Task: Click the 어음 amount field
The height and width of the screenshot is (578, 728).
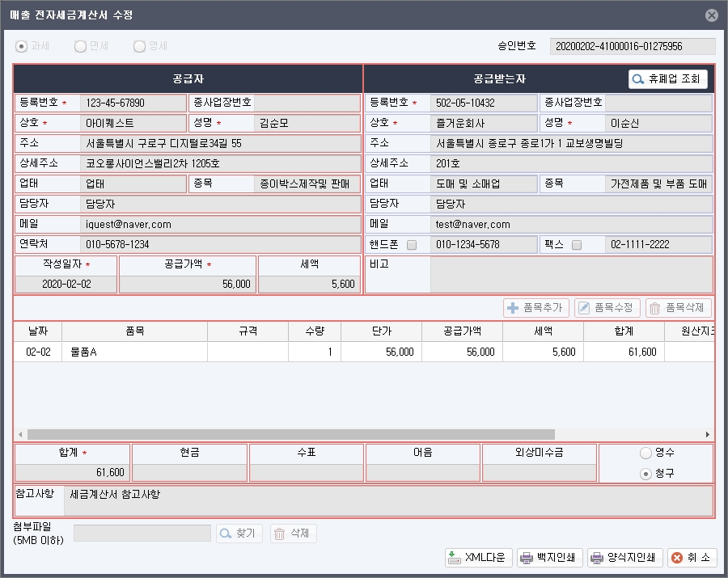Action: click(x=423, y=473)
